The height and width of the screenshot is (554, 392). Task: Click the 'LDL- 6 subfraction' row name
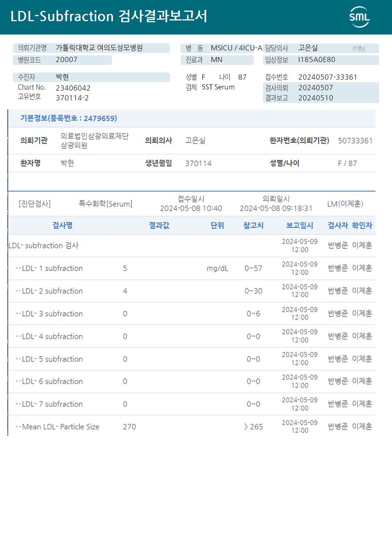pyautogui.click(x=52, y=381)
